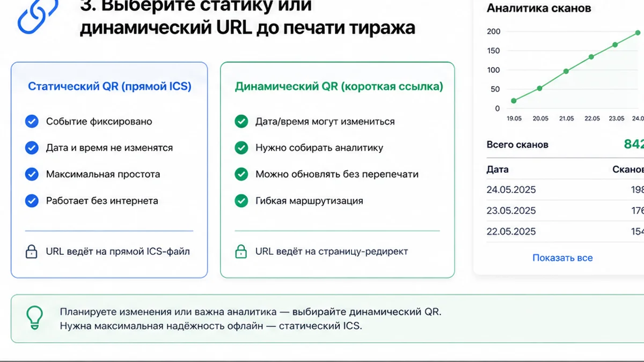Image resolution: width=644 pixels, height=362 pixels.
Task: Click the text 'Нужно собирать аналитику'
Action: [319, 148]
